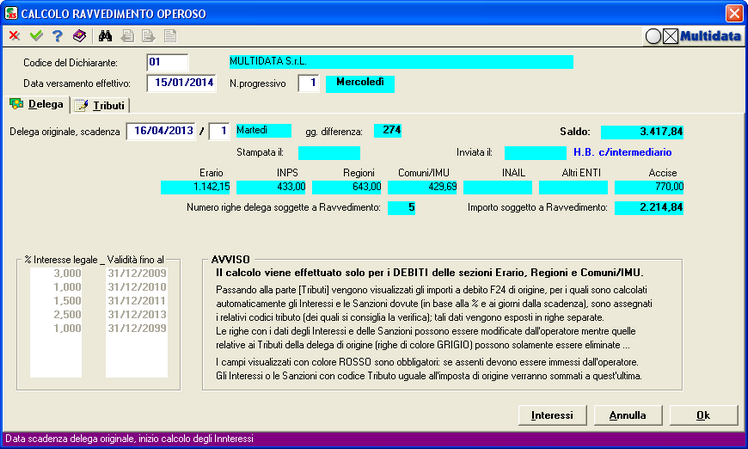Click the Annulla button

pos(628,415)
